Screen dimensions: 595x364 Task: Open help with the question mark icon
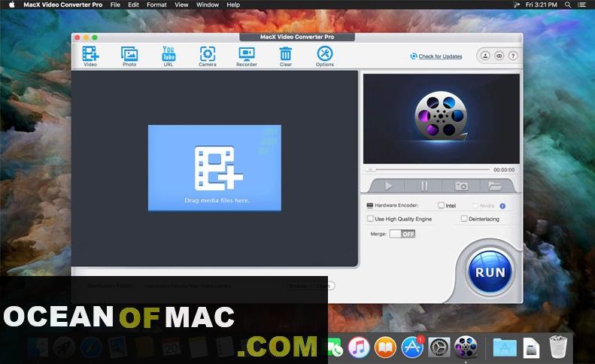(513, 56)
